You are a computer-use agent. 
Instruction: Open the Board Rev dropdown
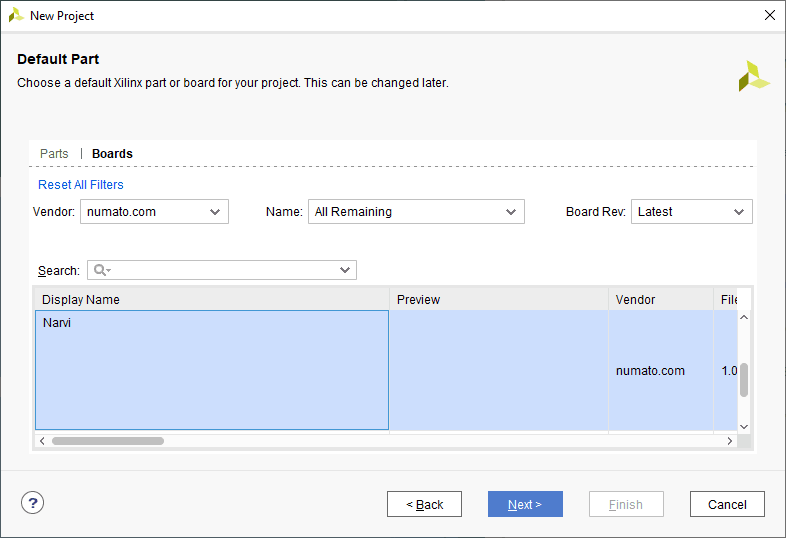[x=691, y=212]
